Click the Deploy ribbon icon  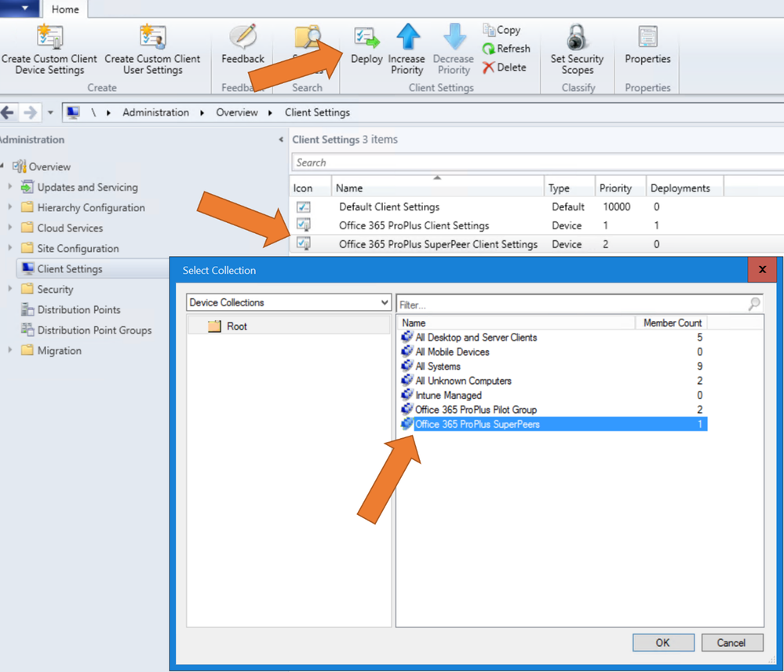click(366, 38)
